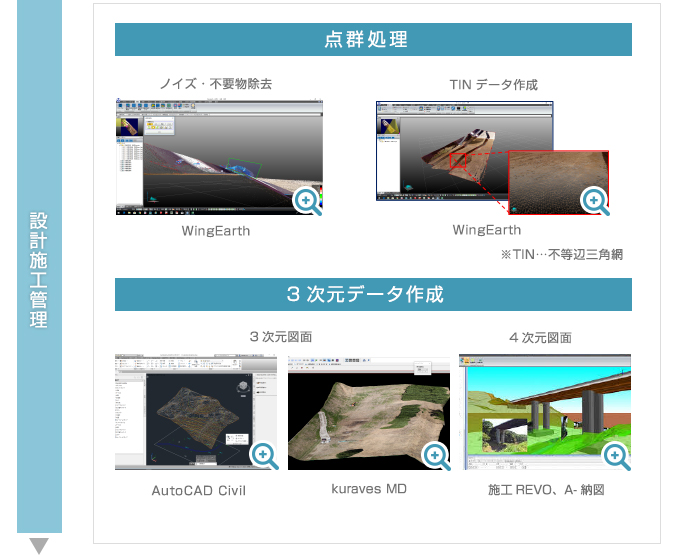Select the enlarged TIN mesh inset image

coord(555,175)
